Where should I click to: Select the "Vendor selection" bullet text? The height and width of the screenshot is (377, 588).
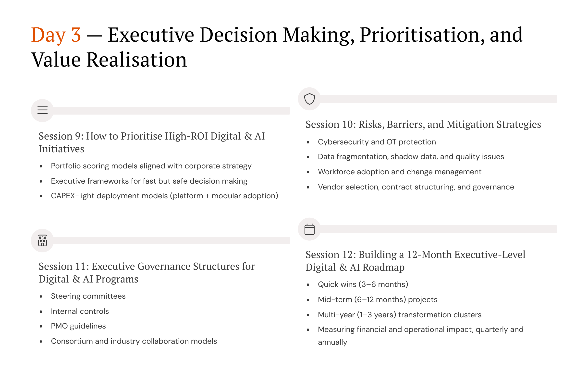416,187
